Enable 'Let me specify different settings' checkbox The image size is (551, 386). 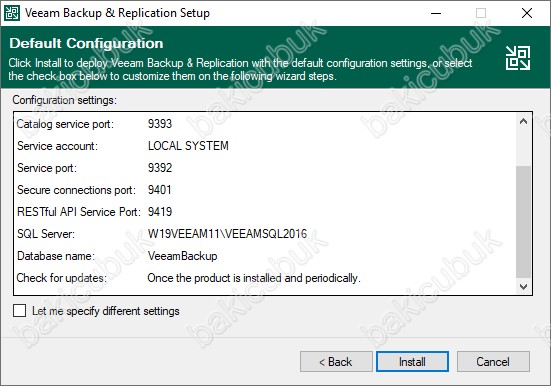pos(19,311)
